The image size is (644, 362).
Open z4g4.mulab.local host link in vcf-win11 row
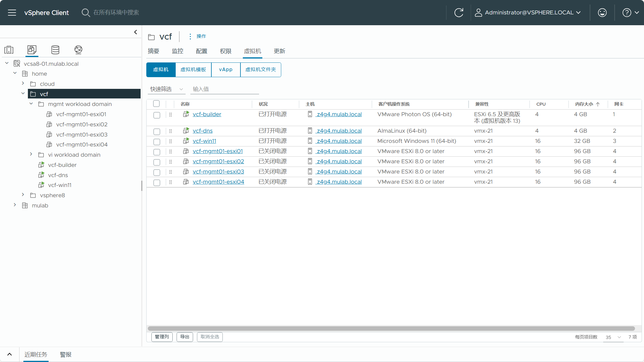coord(339,141)
